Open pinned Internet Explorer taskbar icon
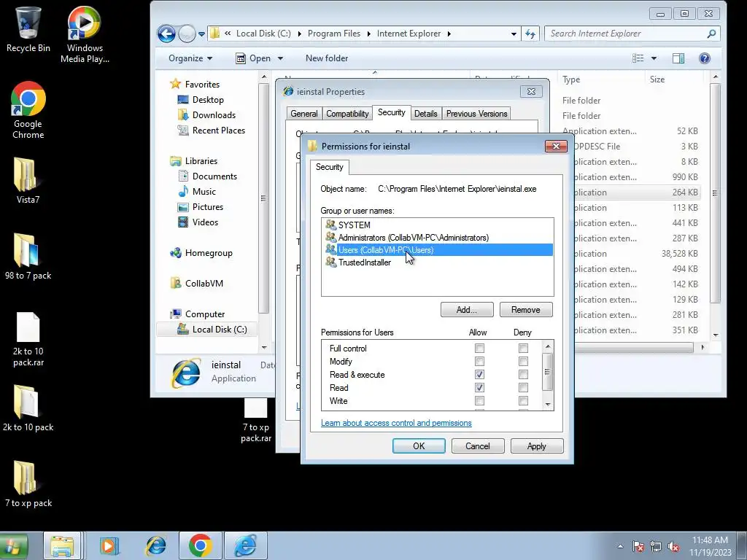The image size is (747, 560). pos(155,545)
